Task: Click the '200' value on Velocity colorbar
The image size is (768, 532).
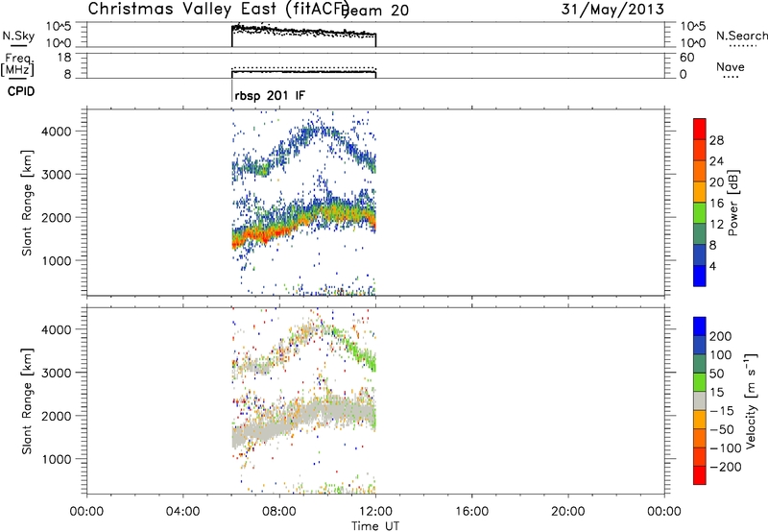Action: pyautogui.click(x=721, y=336)
